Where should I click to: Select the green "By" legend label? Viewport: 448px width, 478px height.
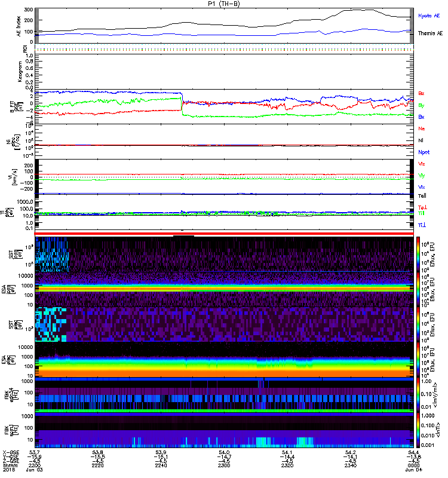pos(421,105)
